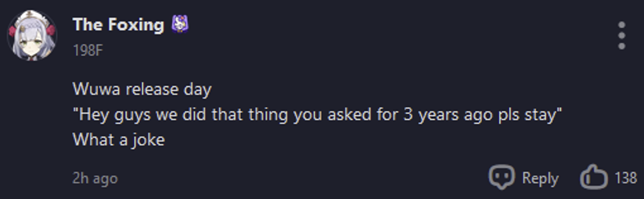The image size is (644, 199).
Task: Click the 2h ago timestamp
Action: pyautogui.click(x=95, y=179)
